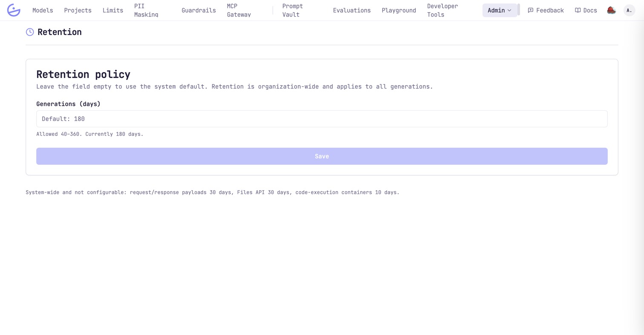The image size is (644, 335).
Task: Click 'Allowed 40–360. Currently 180 days.' hint
Action: [x=90, y=134]
